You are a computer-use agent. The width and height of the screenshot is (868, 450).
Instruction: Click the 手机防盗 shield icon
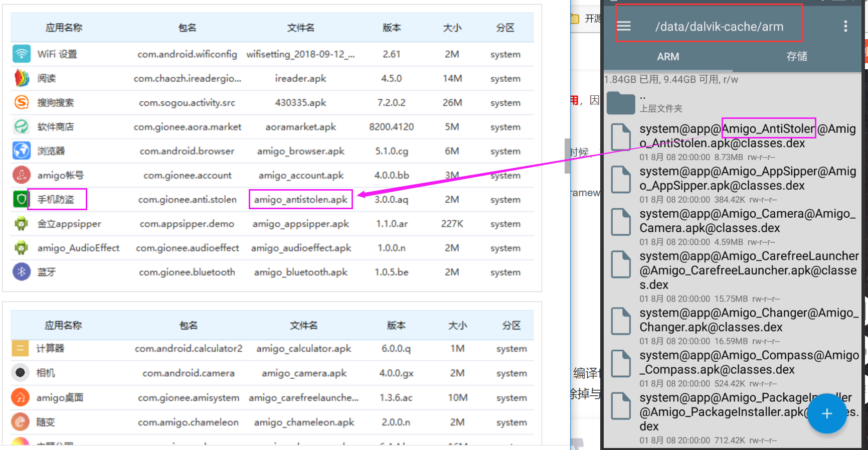(x=21, y=199)
